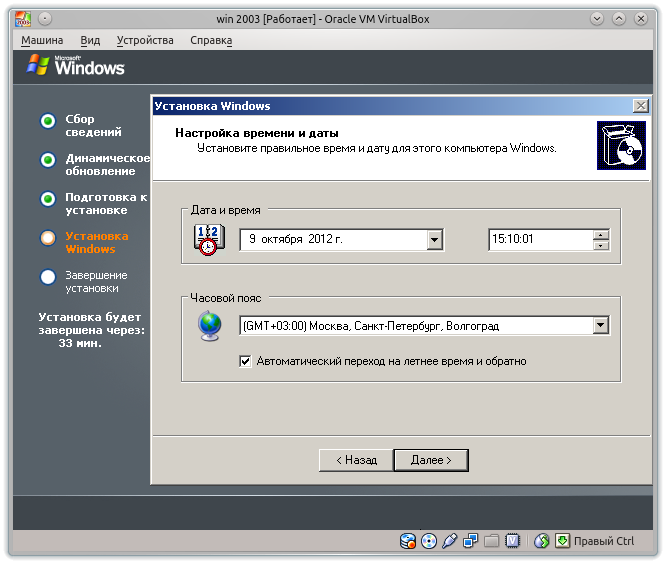Image resolution: width=666 pixels, height=564 pixels.
Task: Click the calendar and clock icon
Action: click(209, 240)
